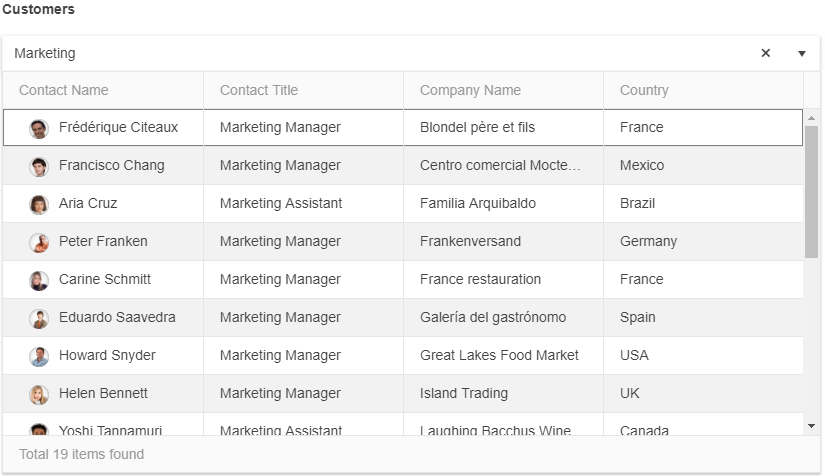
Task: Click the vertical scrollbar thumb
Action: click(811, 192)
